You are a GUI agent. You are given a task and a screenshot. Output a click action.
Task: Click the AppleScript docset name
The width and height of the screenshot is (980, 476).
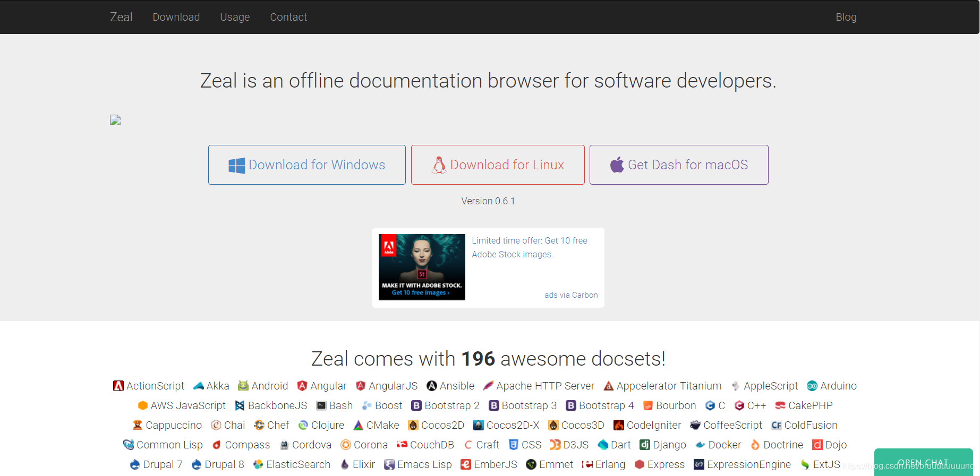pyautogui.click(x=771, y=386)
